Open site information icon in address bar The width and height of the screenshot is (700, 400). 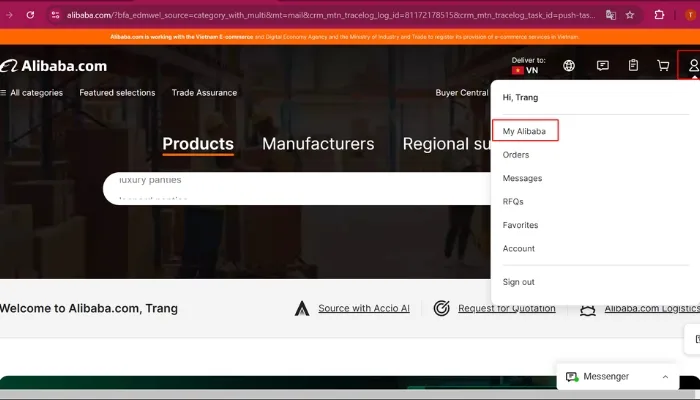click(x=55, y=15)
